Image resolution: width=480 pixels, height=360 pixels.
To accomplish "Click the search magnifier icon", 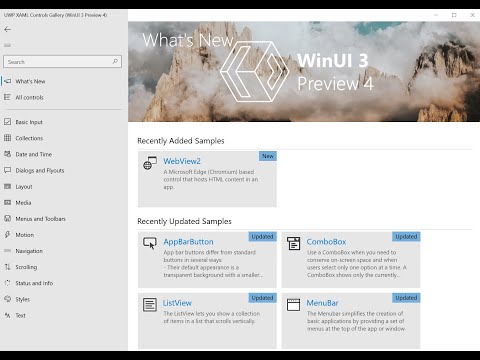I will tap(115, 61).
